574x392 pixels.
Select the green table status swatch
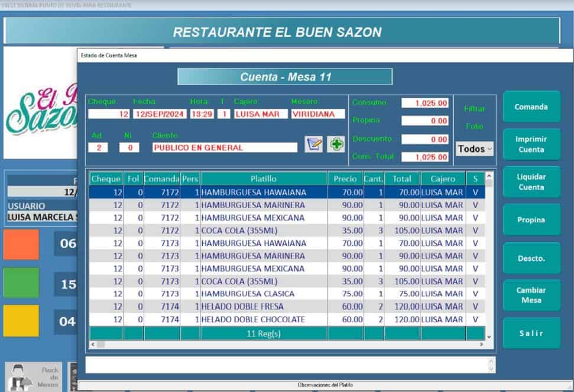(x=21, y=283)
